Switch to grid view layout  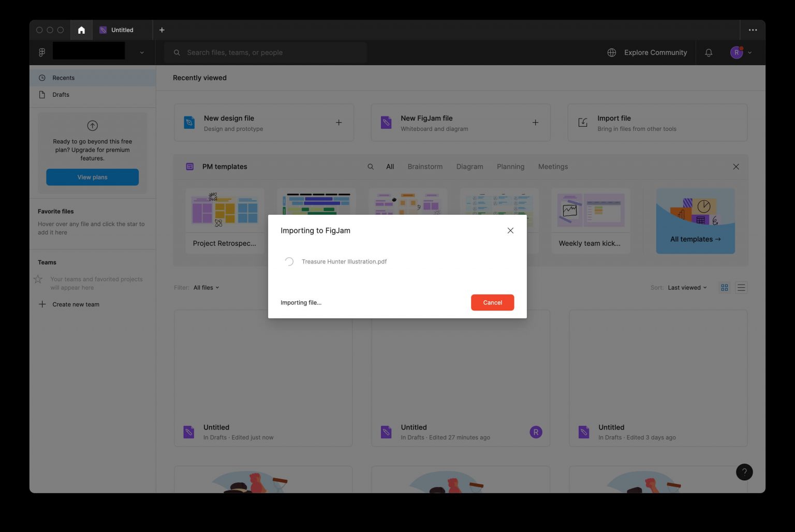pos(724,287)
